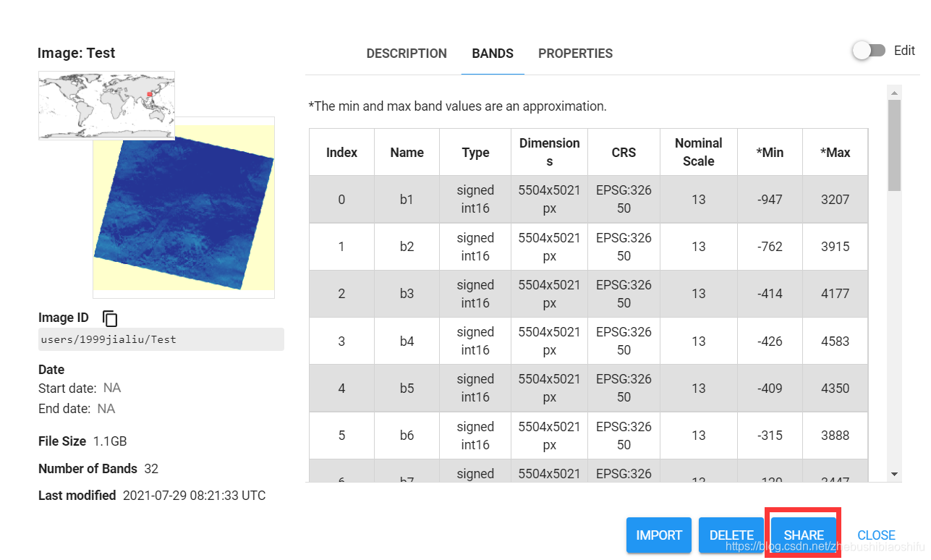Click EPSG:32650 CRS in b2 row

624,247
